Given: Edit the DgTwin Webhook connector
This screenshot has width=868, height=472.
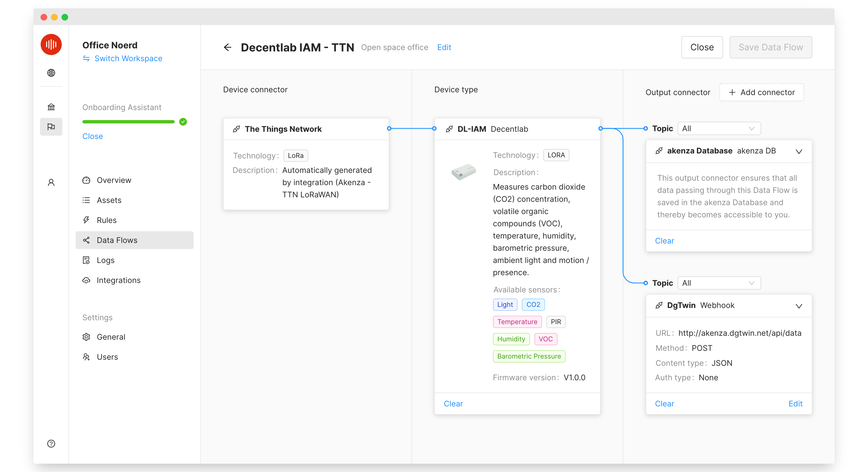Looking at the screenshot, I should [x=795, y=404].
